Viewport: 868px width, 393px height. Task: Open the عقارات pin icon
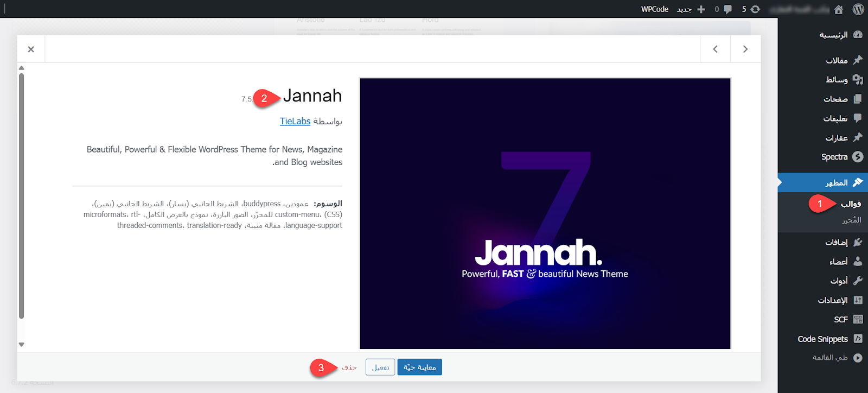(858, 137)
